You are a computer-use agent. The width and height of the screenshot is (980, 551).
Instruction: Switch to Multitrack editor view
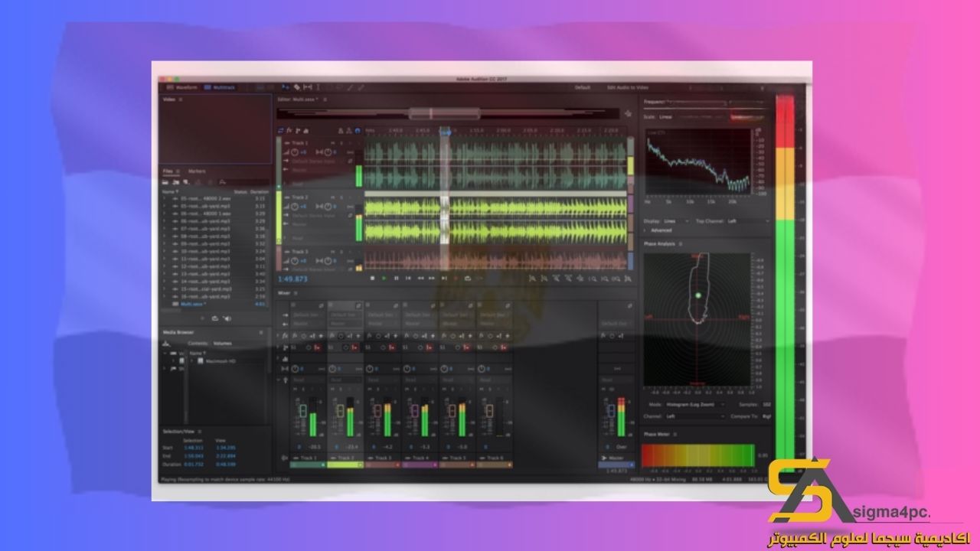tap(221, 87)
